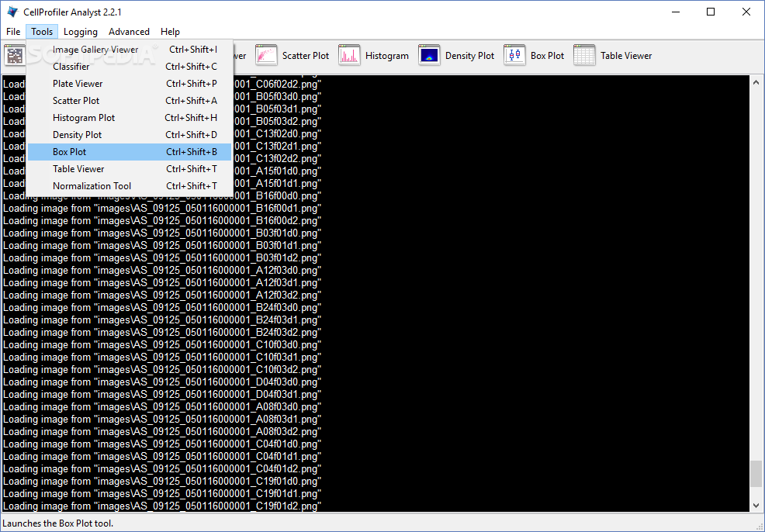Click the Density Plot toolbar label
This screenshot has width=765, height=532.
coord(469,56)
